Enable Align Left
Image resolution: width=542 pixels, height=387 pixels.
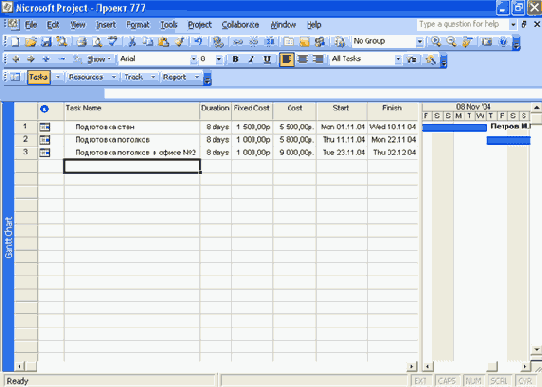tap(287, 59)
